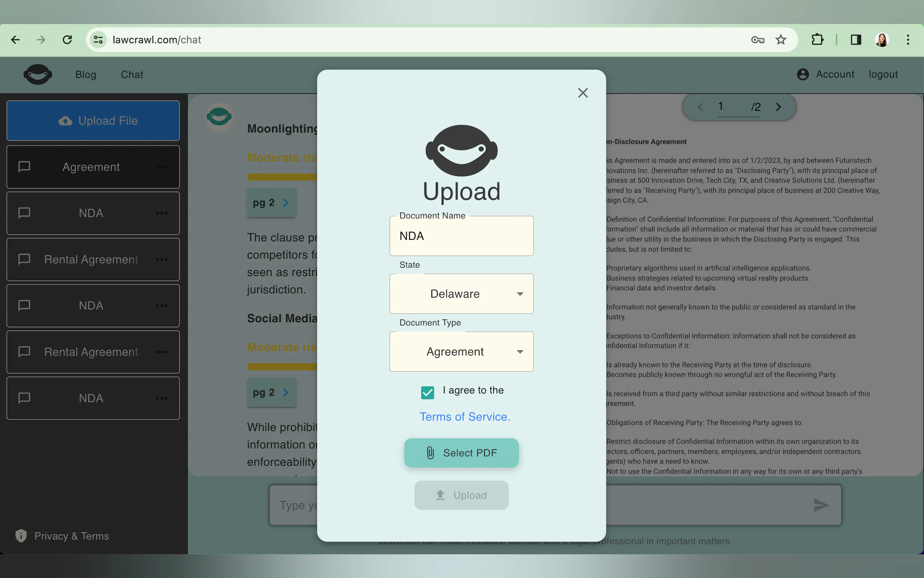Open the Document Type dropdown
Screen dimensions: 924x578
tap(461, 352)
